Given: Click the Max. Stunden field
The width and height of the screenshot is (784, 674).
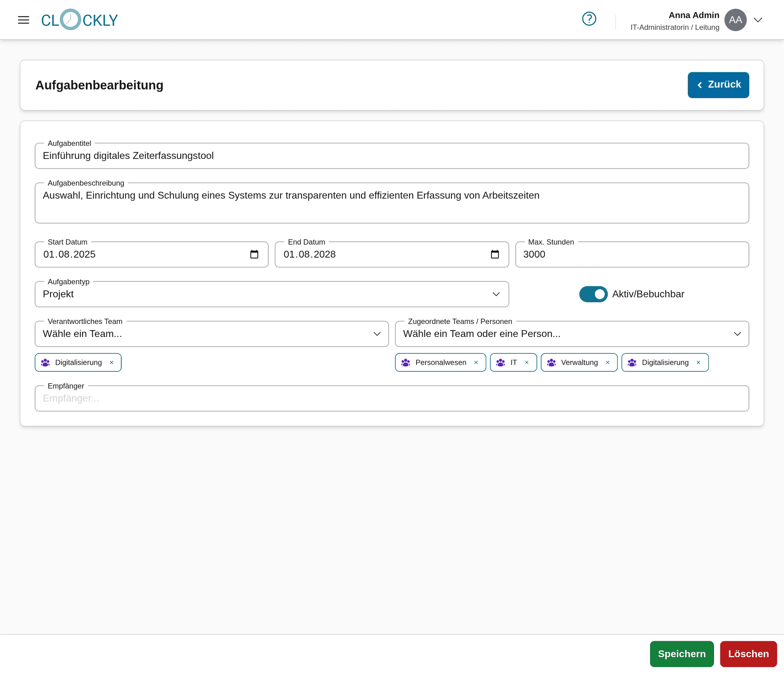Looking at the screenshot, I should pos(631,254).
